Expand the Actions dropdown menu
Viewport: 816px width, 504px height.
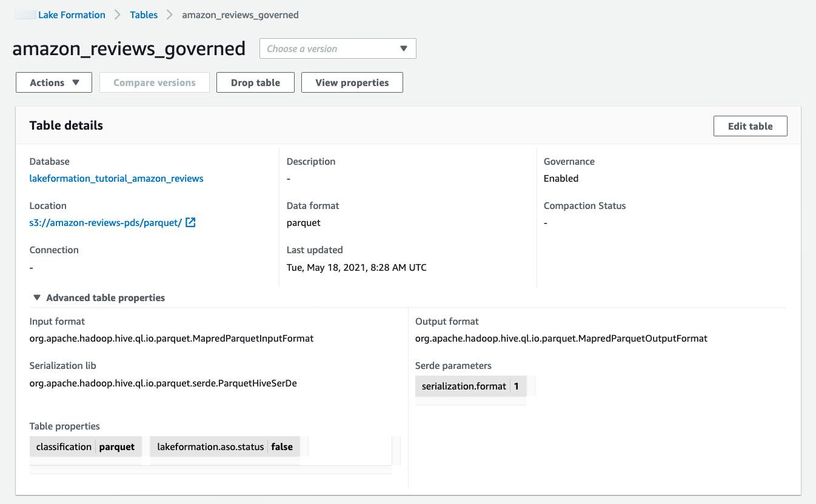[54, 82]
